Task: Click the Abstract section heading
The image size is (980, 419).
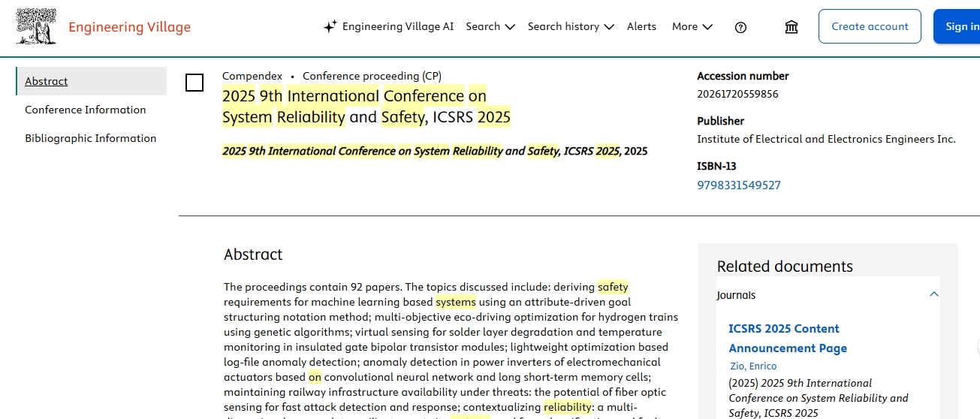Action: click(253, 255)
